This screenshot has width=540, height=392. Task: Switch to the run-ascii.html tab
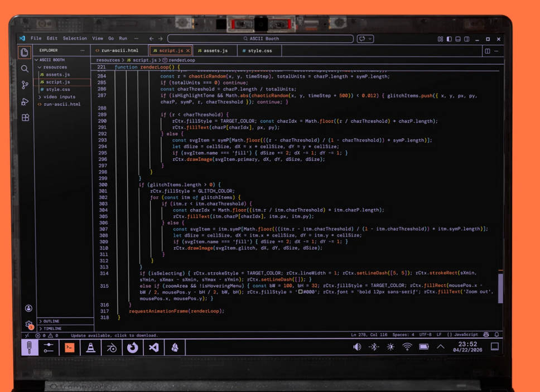(x=119, y=51)
